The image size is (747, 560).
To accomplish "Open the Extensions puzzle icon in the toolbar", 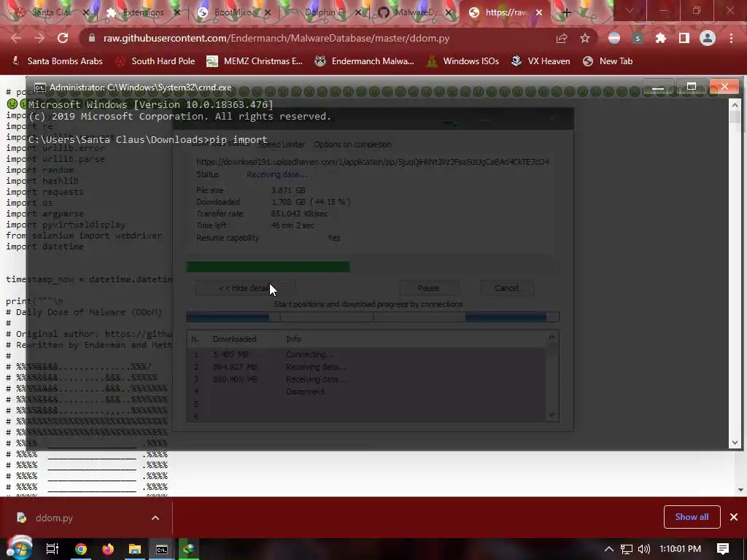I will coord(661,38).
